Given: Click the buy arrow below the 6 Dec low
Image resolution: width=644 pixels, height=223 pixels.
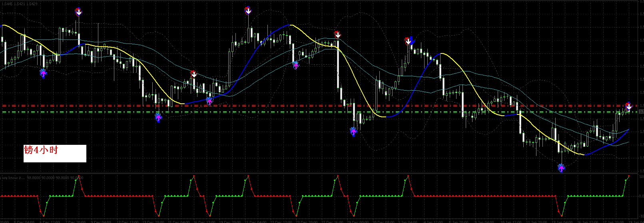Looking at the screenshot, I should coord(43,73).
